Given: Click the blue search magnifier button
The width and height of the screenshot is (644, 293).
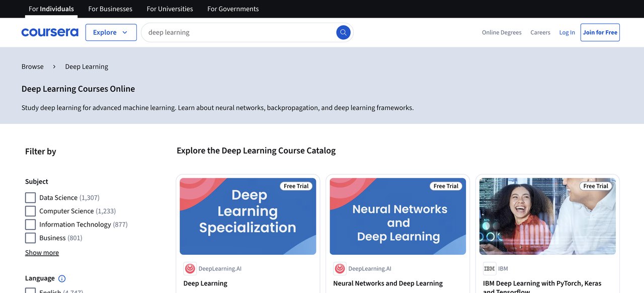Looking at the screenshot, I should click(x=343, y=32).
